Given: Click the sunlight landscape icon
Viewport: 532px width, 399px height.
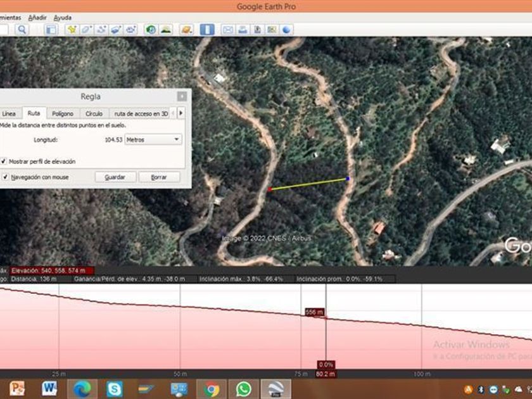Looking at the screenshot, I should (x=165, y=29).
